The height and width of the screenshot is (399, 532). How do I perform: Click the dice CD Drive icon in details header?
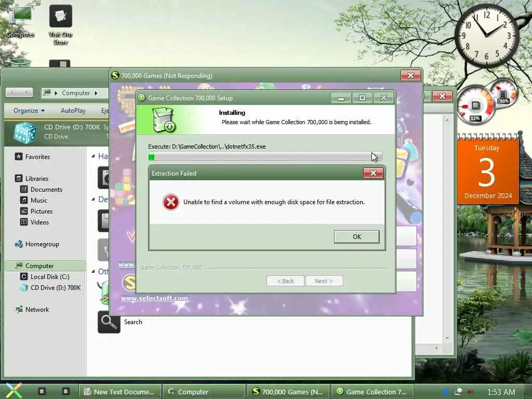25,132
